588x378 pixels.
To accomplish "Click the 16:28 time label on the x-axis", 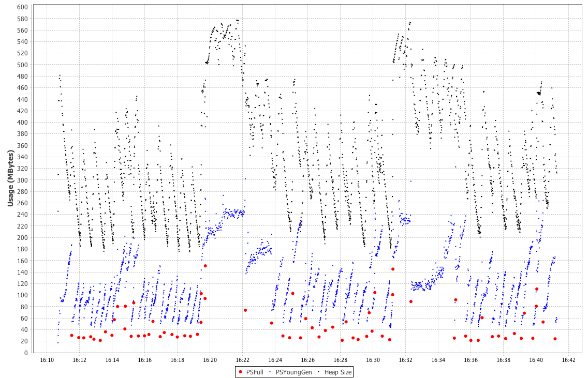I will tap(341, 360).
